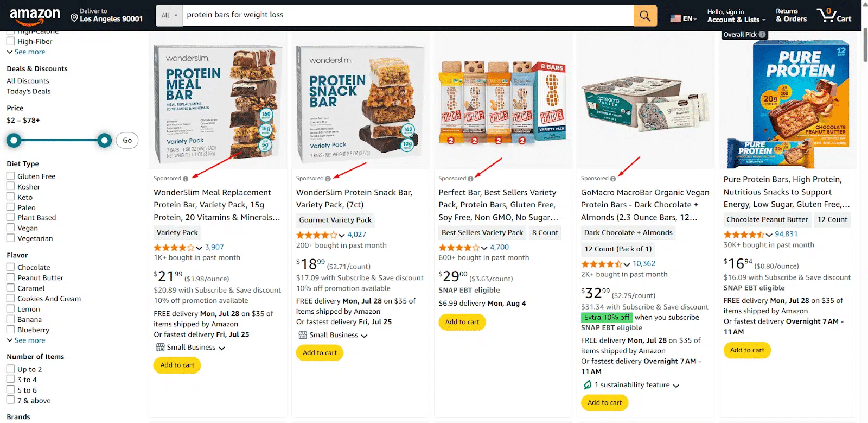
Task: Open Account & Lists menu
Action: coord(736,16)
